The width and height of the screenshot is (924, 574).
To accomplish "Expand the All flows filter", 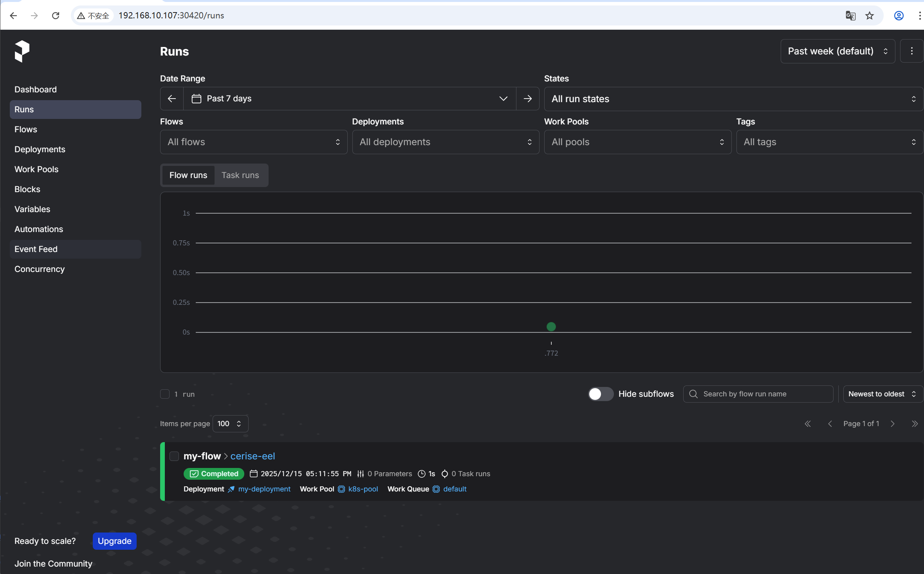I will coord(253,142).
